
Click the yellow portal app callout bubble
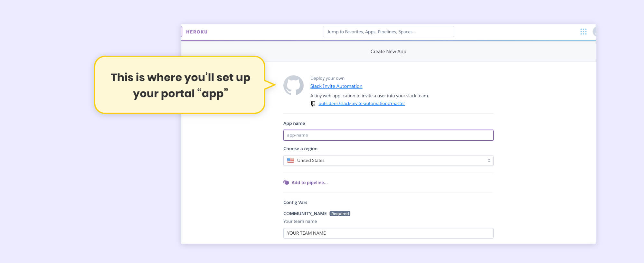point(180,85)
